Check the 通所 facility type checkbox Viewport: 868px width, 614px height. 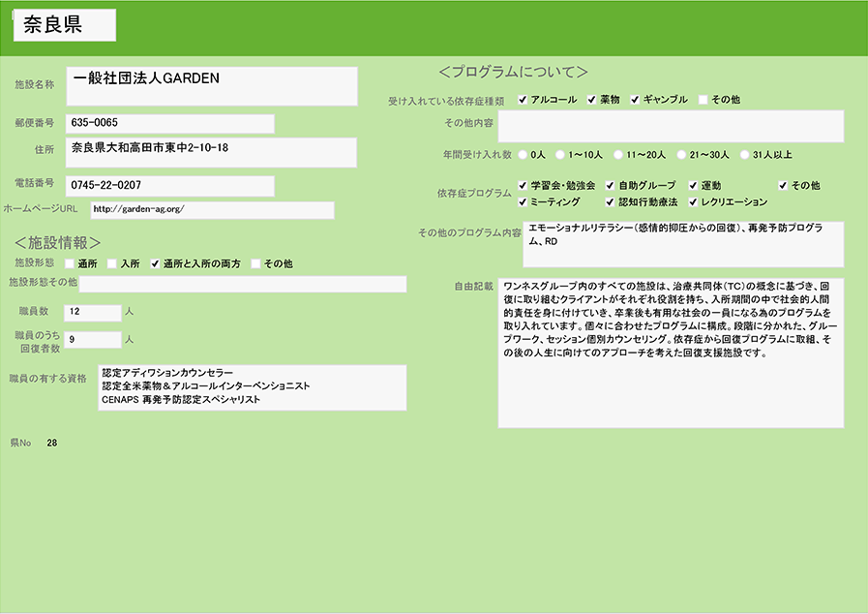70,263
